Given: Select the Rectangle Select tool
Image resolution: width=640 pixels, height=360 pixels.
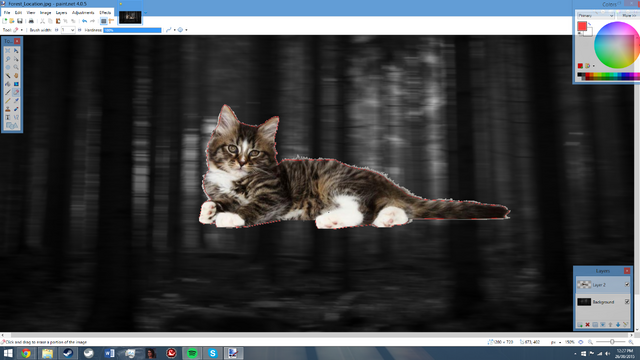Looking at the screenshot, I should pos(8,51).
